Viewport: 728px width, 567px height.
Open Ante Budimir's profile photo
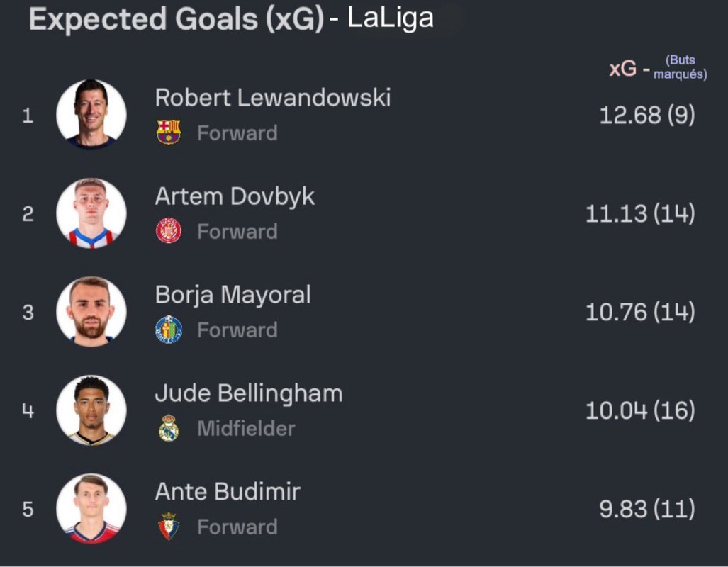91,508
